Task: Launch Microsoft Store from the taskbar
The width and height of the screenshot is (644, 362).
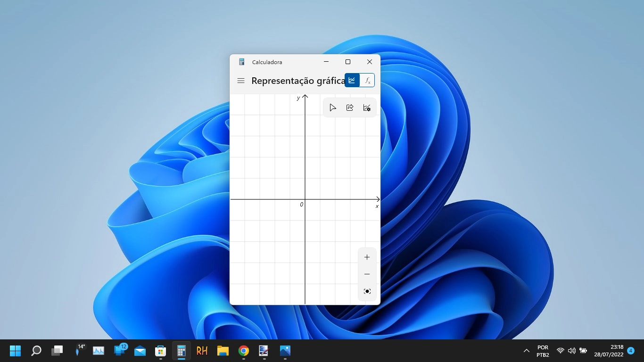Action: [161, 351]
